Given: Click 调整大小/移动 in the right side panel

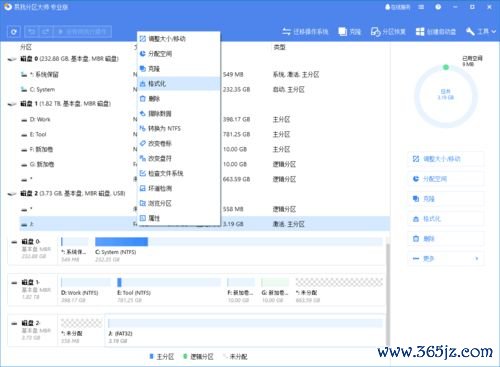Looking at the screenshot, I should tap(445, 159).
